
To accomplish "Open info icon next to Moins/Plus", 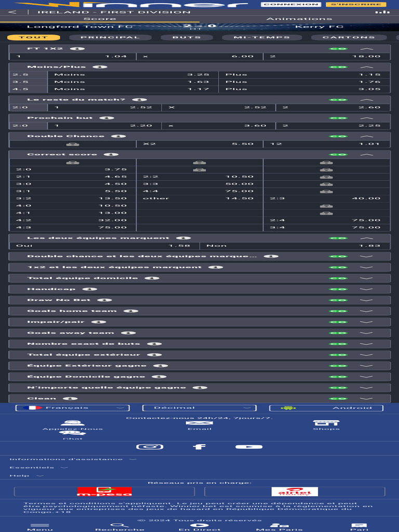I will coord(100,67).
